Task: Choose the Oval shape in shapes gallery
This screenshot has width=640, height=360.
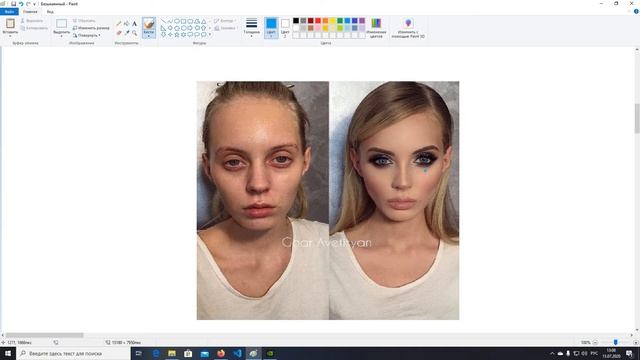Action: [x=177, y=21]
